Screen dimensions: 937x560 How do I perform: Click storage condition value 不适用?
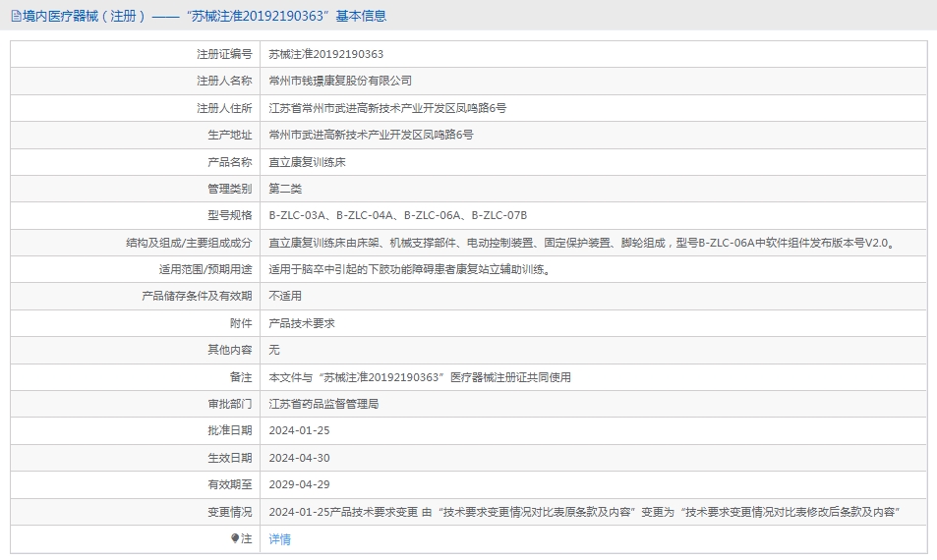[285, 296]
